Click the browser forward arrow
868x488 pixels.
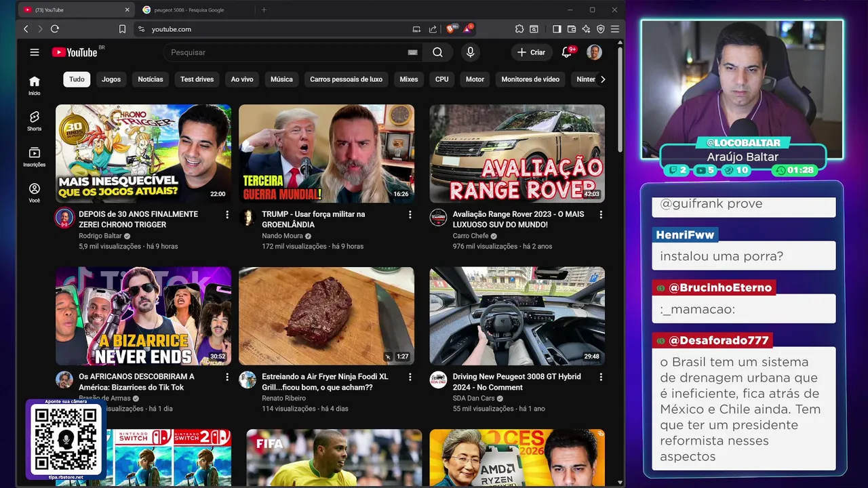pyautogui.click(x=40, y=29)
